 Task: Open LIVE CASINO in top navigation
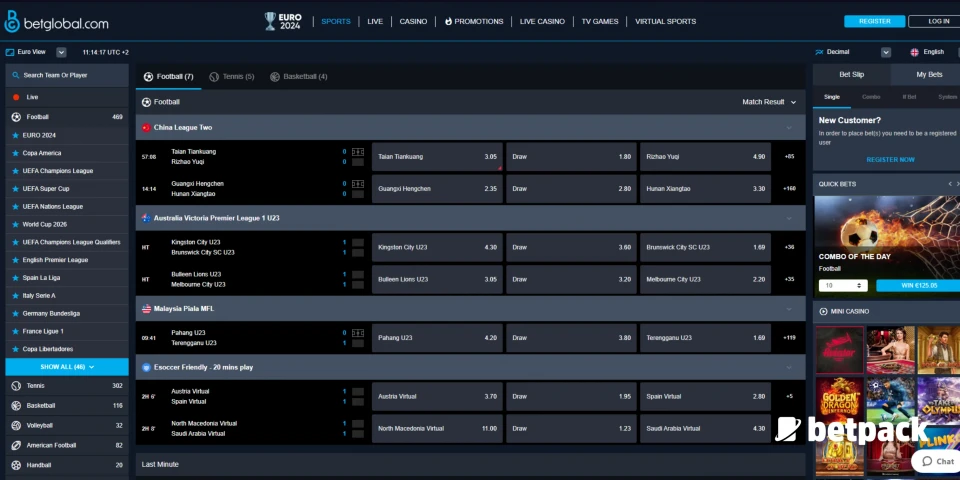(542, 21)
